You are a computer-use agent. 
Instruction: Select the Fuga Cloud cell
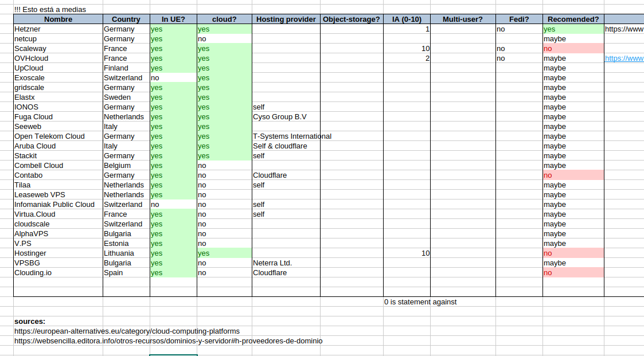click(58, 117)
